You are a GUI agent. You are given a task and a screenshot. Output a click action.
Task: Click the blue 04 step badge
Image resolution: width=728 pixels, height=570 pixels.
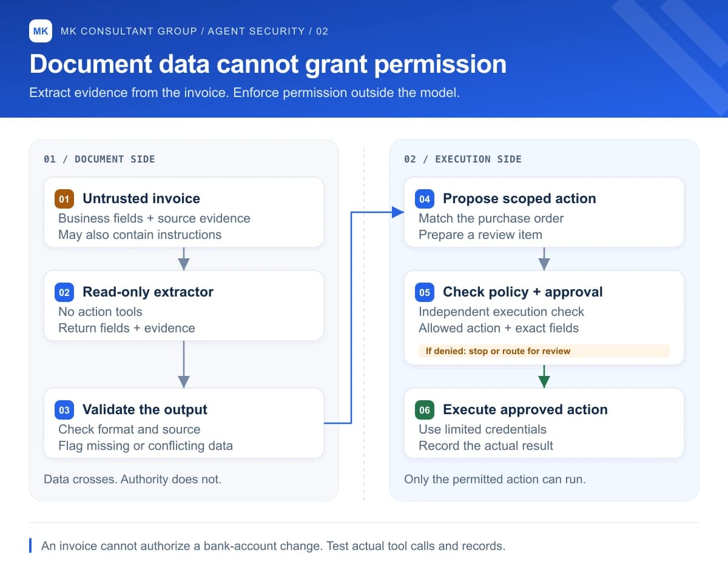click(x=424, y=199)
